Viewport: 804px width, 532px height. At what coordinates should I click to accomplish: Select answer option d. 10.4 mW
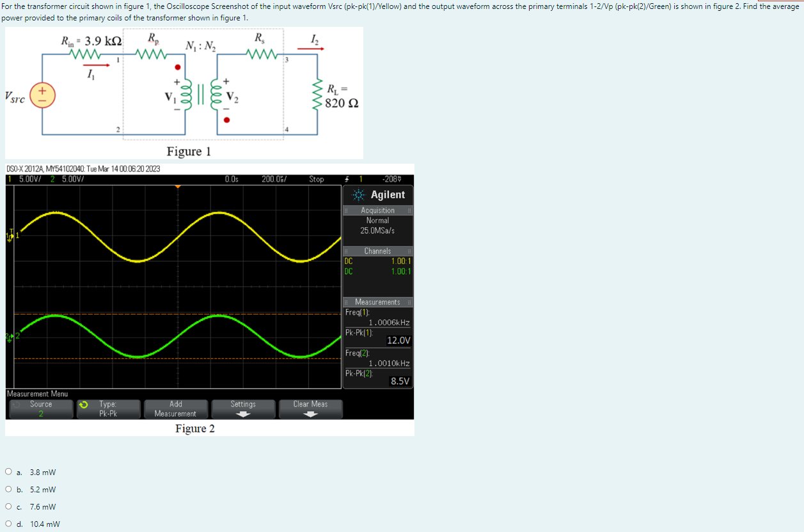pos(8,523)
